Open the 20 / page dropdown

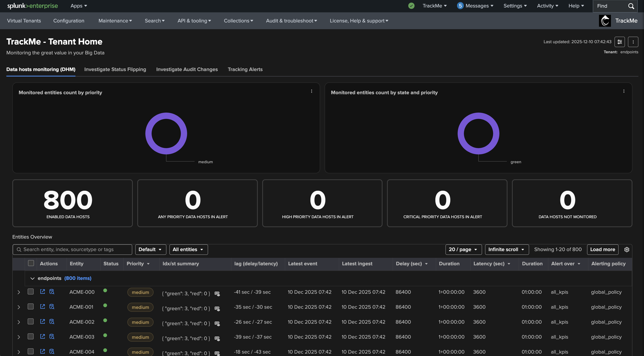pyautogui.click(x=463, y=249)
